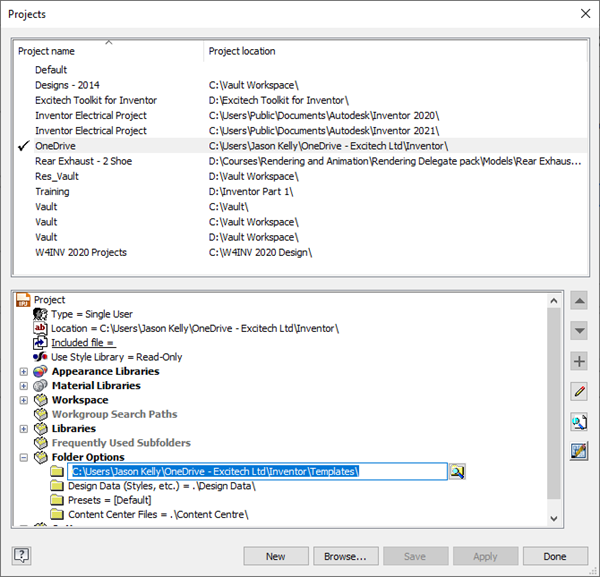Screen dimensions: 600x577
Task: Select Excitech Toolkit for Inventor project
Action: [x=300, y=100]
